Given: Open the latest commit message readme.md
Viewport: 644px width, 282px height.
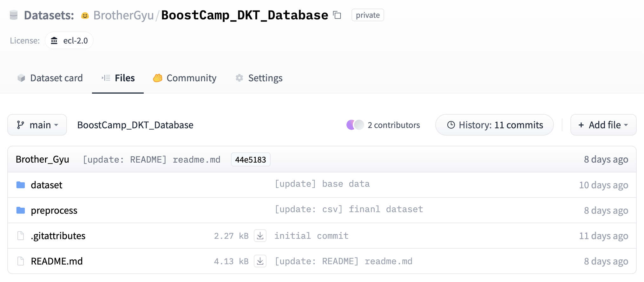Looking at the screenshot, I should [151, 159].
